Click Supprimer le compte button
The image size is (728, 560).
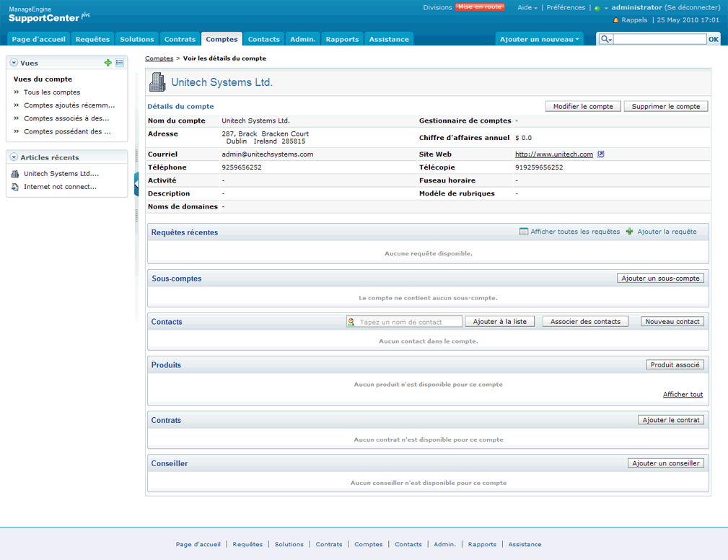[666, 106]
